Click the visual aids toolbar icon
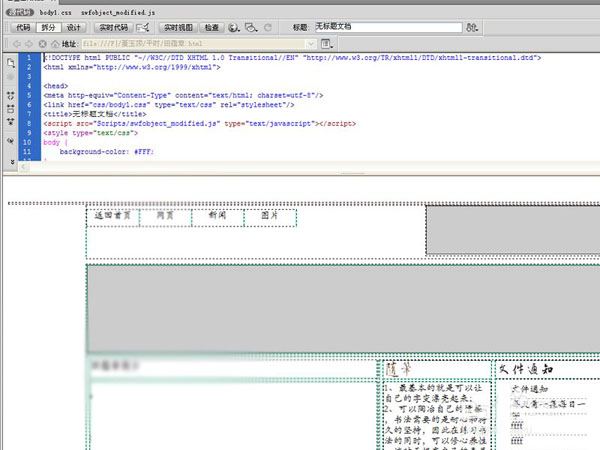The width and height of the screenshot is (600, 450). click(x=251, y=28)
